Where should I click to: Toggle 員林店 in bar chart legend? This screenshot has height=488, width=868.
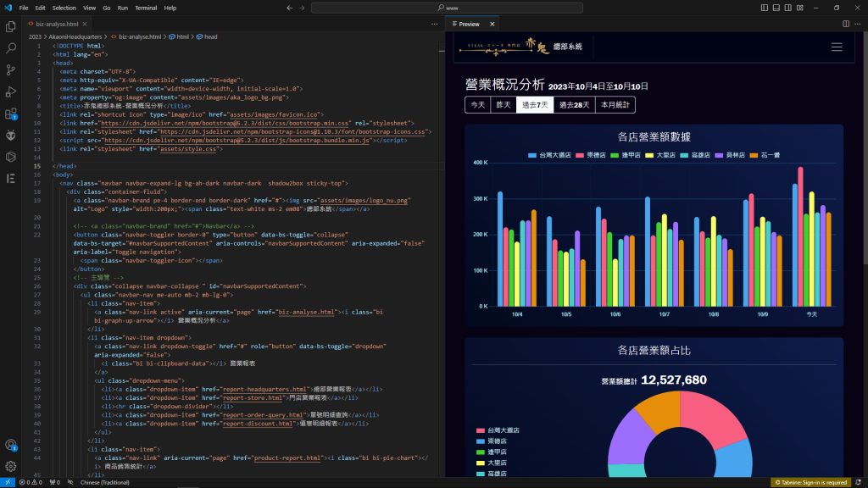click(730, 156)
